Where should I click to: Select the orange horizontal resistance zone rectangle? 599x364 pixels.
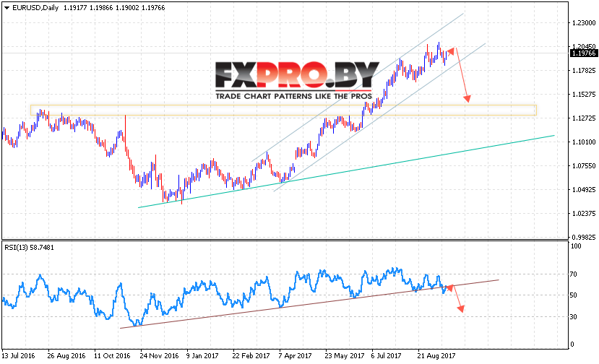(283, 110)
